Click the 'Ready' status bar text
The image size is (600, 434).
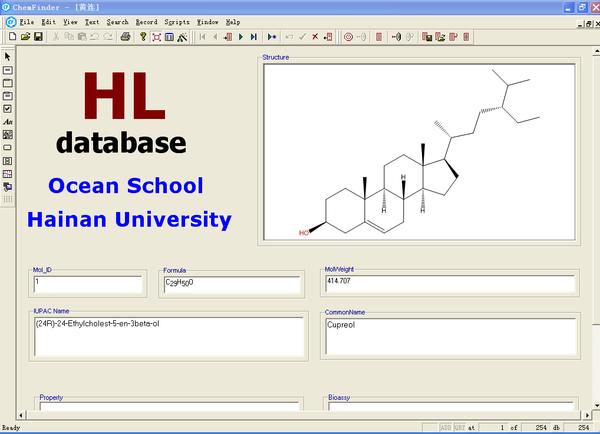(11, 427)
